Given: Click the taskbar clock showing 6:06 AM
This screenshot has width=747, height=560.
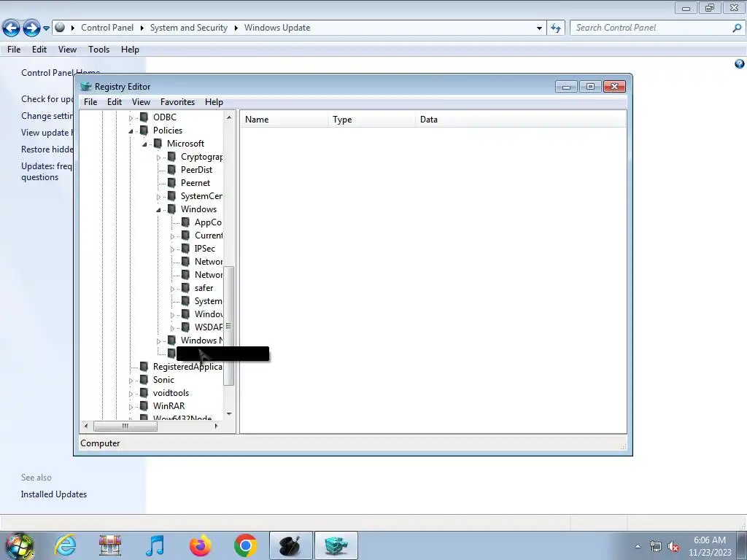Looking at the screenshot, I should pos(709,546).
